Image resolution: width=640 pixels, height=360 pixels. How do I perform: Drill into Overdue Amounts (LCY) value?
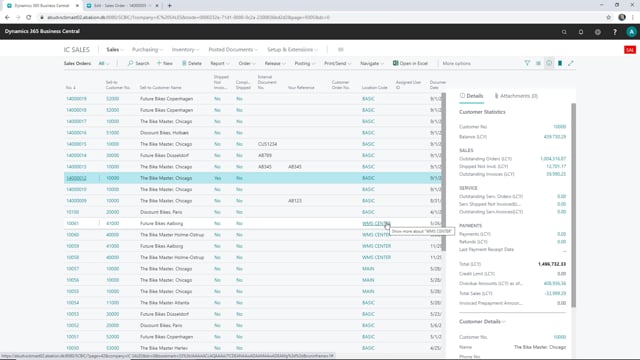pyautogui.click(x=555, y=283)
